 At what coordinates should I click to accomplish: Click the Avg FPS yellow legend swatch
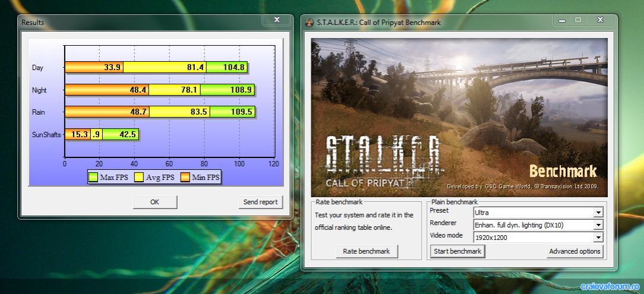[139, 178]
